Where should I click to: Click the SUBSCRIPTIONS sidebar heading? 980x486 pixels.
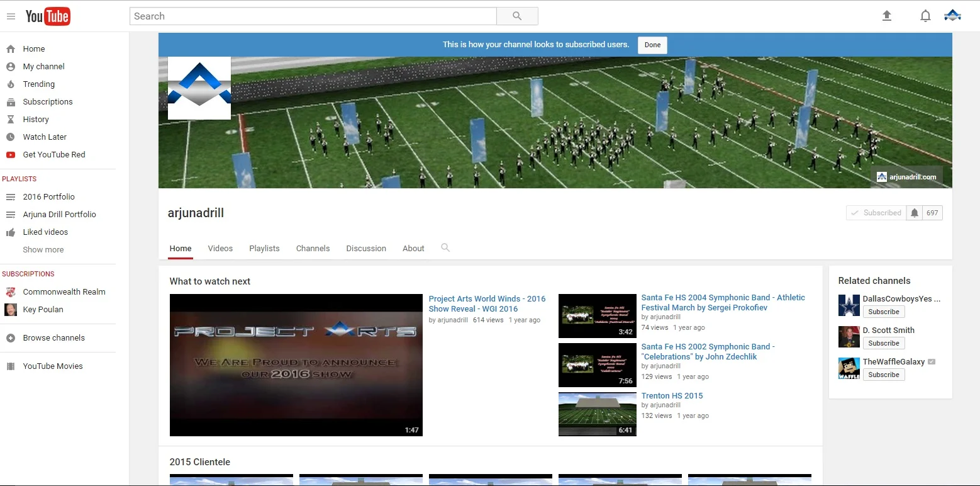[28, 274]
